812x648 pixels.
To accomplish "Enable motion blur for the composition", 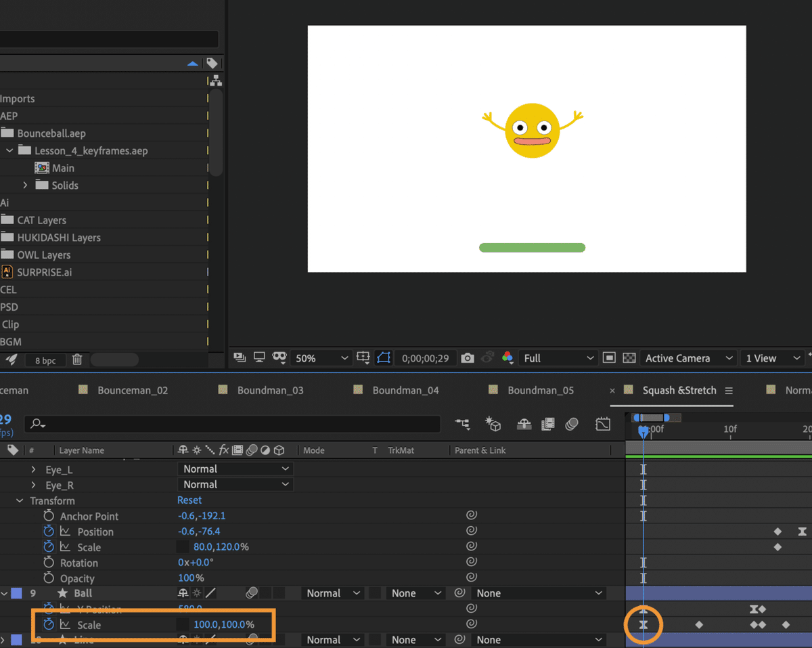I will click(572, 425).
